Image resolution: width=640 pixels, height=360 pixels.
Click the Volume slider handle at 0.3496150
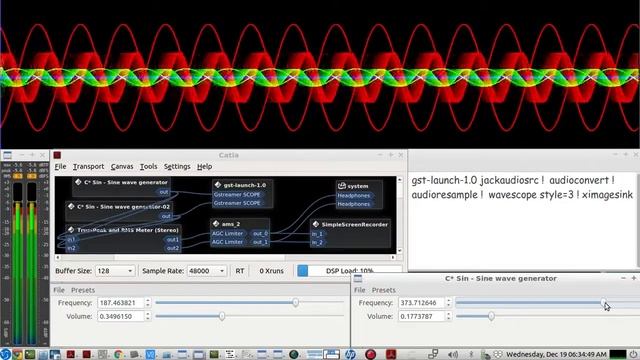click(222, 316)
